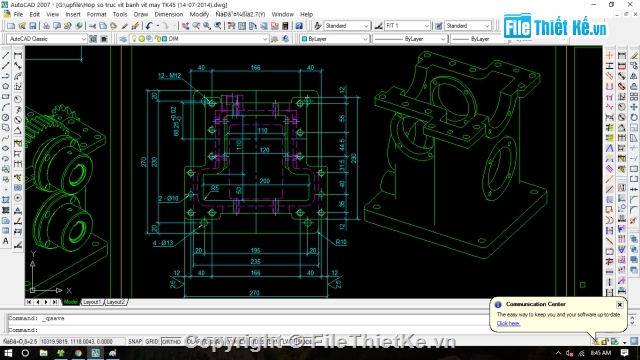Toggle ORTHO mode in status bar
640x360 pixels.
[171, 341]
